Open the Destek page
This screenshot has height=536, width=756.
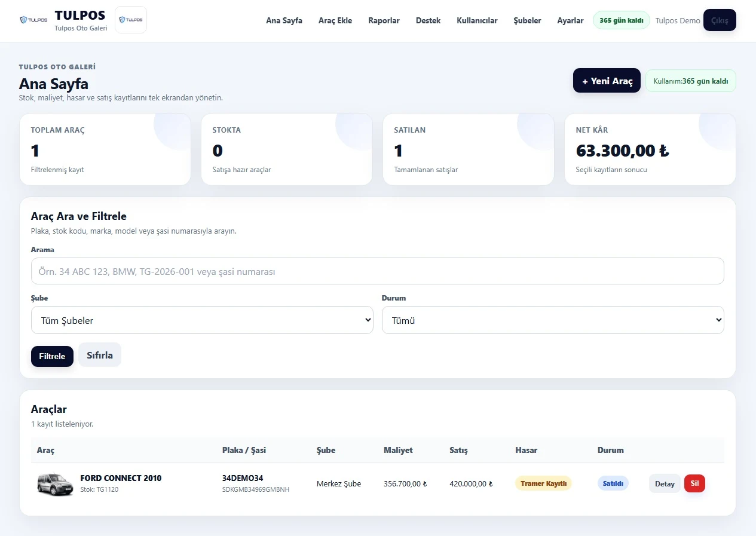pyautogui.click(x=428, y=20)
